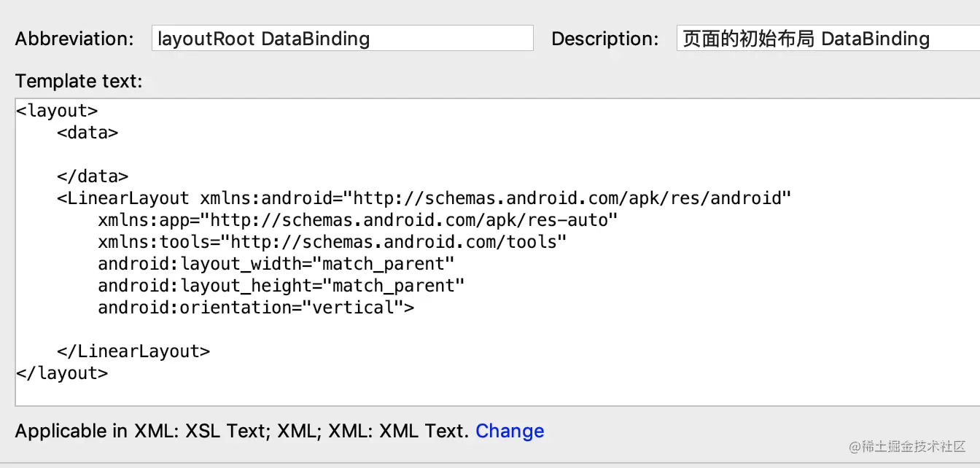This screenshot has height=468, width=980.
Task: Focus the Description text field
Action: (x=828, y=39)
